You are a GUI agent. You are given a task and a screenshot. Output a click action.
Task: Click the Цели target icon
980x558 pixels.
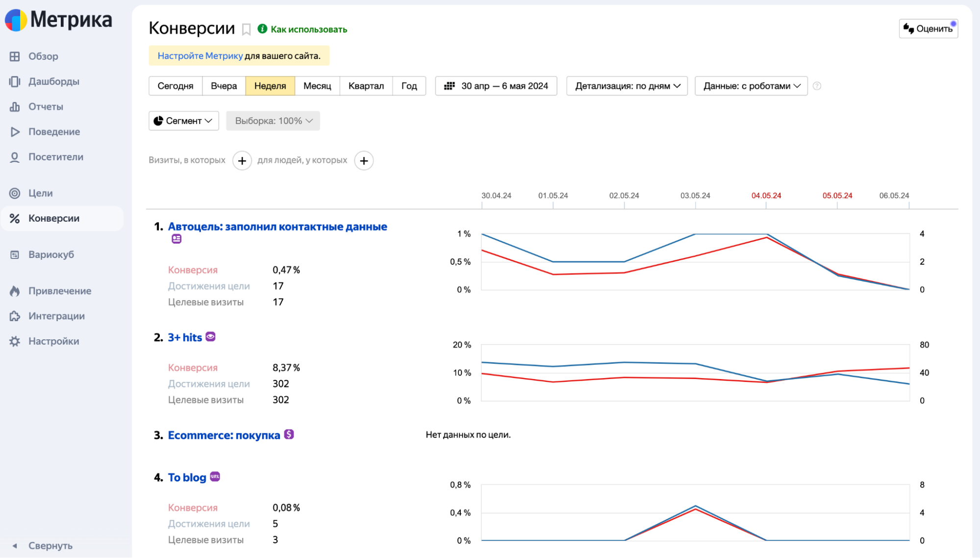(15, 193)
